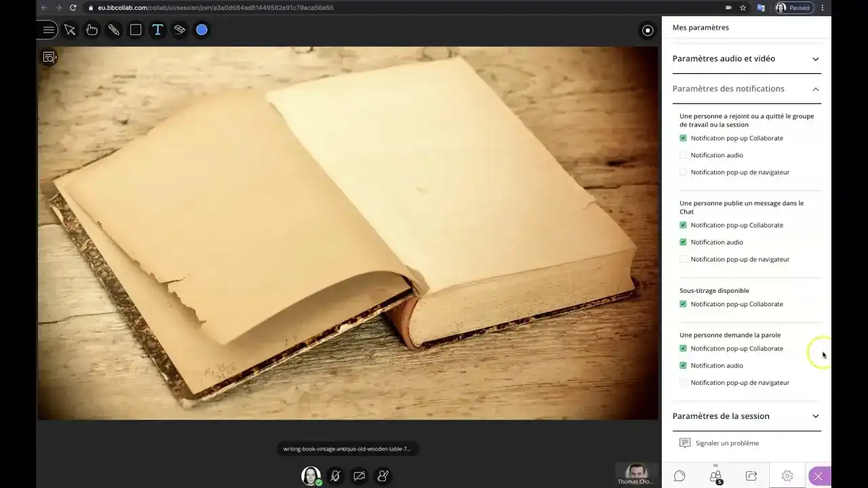
Task: Click Signaler un problème
Action: pyautogui.click(x=726, y=443)
